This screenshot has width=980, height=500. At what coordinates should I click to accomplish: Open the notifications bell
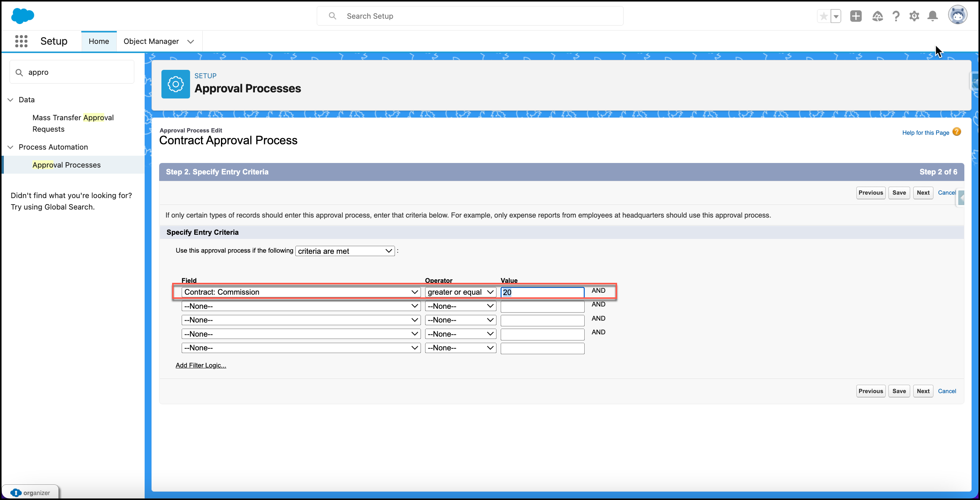click(x=933, y=16)
